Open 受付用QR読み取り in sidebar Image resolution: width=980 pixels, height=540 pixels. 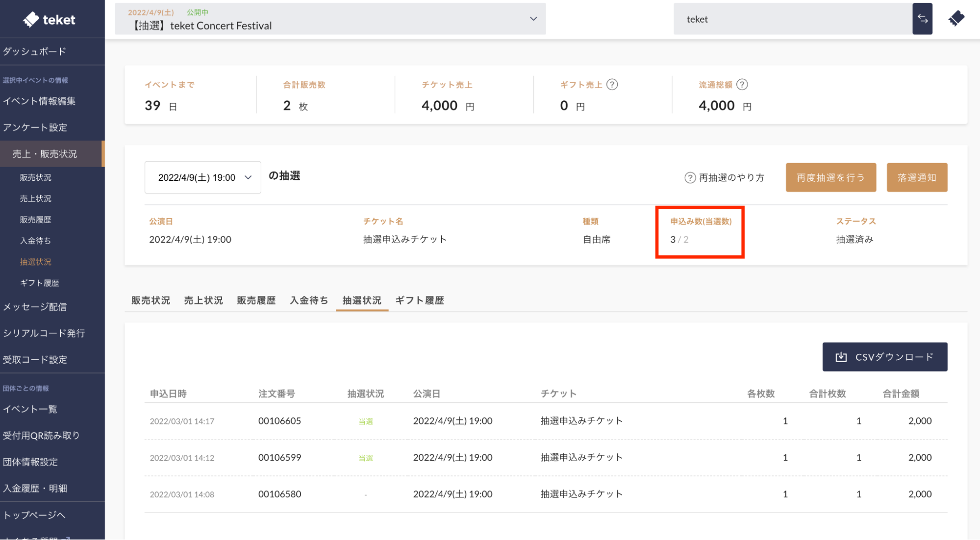pos(41,435)
